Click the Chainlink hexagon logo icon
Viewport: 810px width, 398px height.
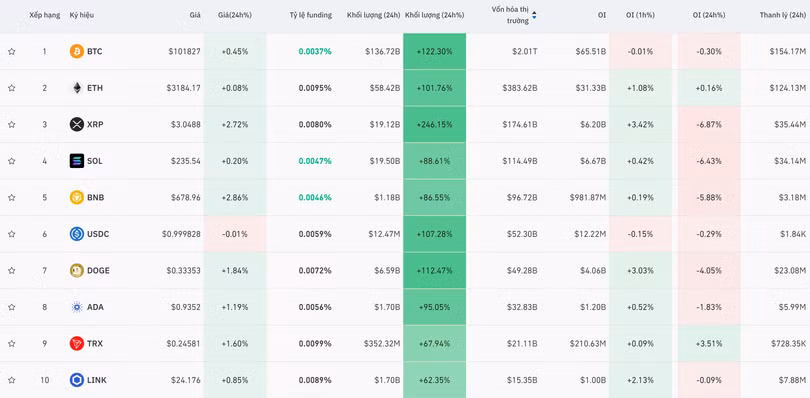[x=76, y=380]
